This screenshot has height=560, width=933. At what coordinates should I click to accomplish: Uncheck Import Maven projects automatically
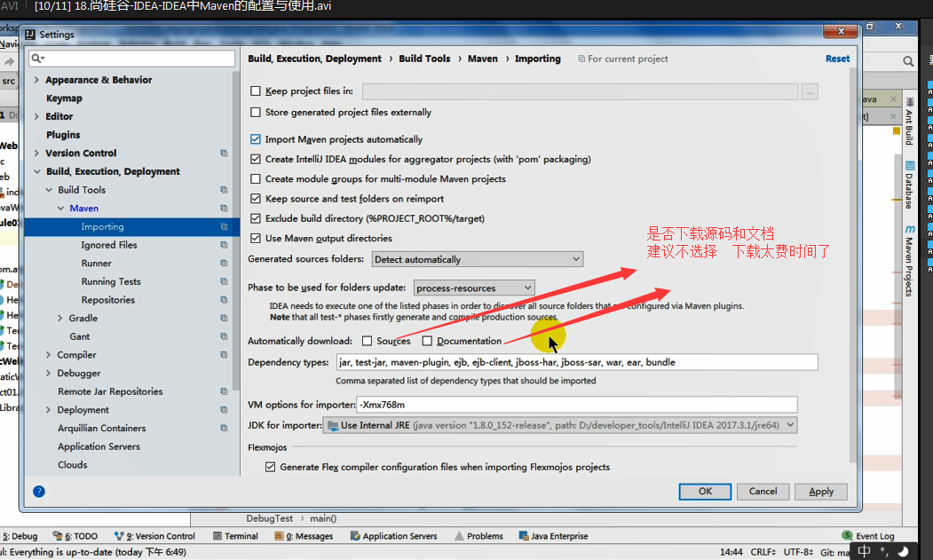(x=256, y=139)
